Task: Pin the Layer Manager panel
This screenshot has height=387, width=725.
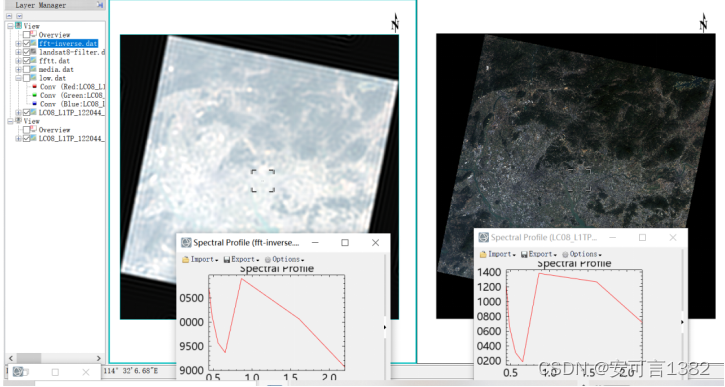Action: point(99,5)
